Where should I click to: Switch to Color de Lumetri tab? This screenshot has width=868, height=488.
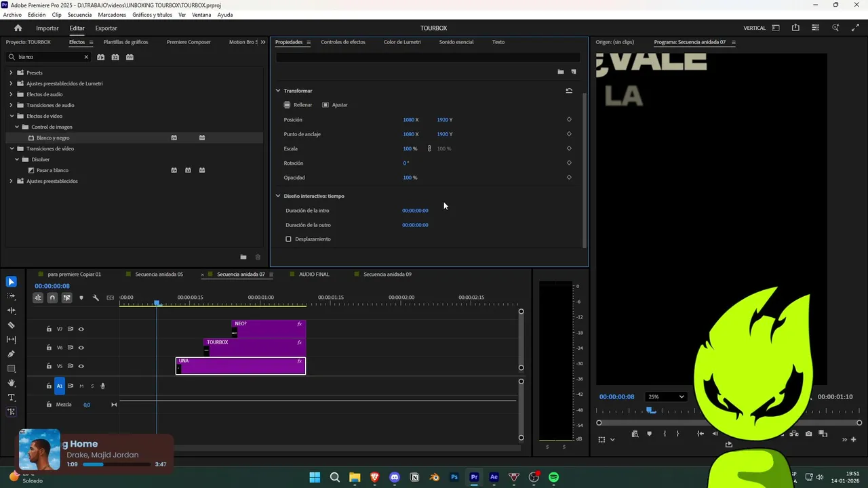[x=402, y=42]
